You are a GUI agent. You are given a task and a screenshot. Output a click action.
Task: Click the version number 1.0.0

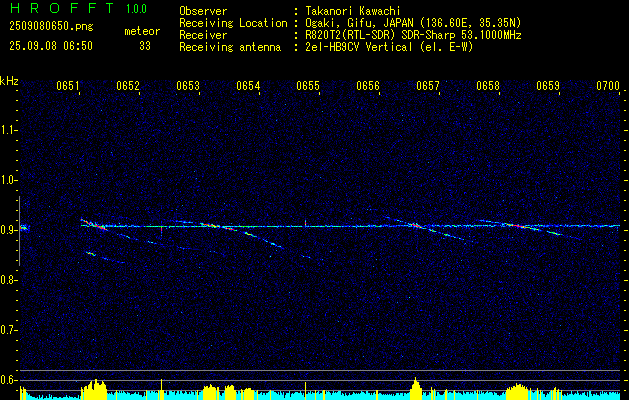(136, 9)
